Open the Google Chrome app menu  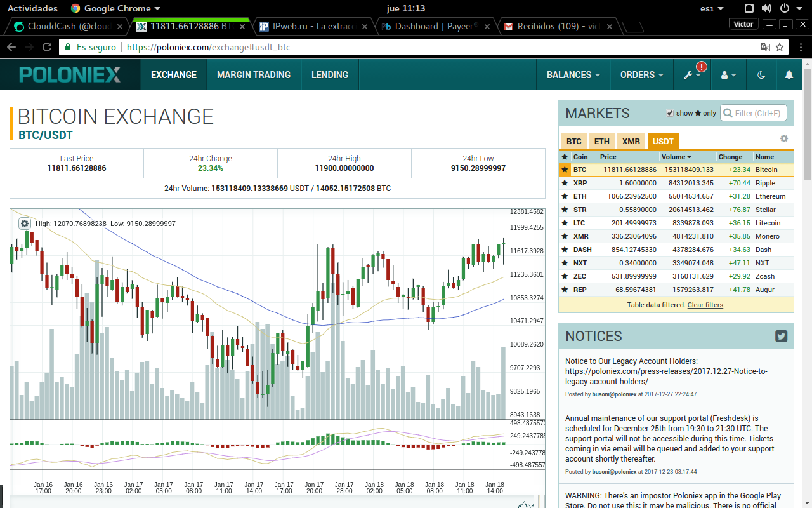pyautogui.click(x=115, y=8)
